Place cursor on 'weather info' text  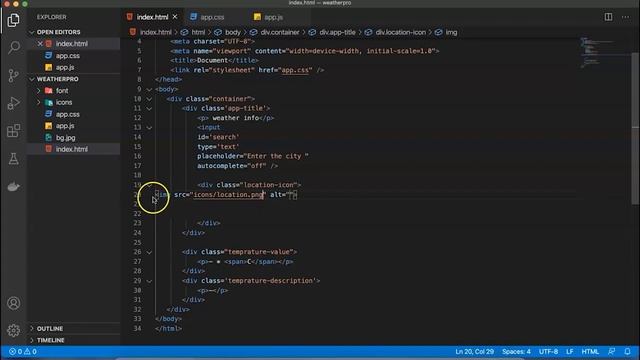click(x=235, y=118)
